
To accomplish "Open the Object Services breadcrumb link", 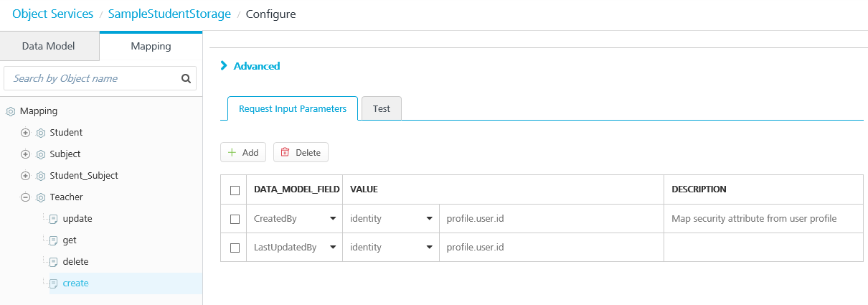I will [x=53, y=14].
